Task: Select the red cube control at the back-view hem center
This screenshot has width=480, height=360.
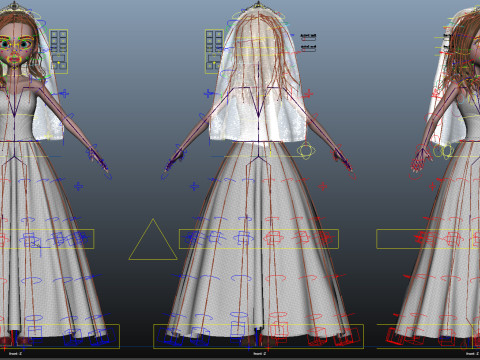Action: 279,331
